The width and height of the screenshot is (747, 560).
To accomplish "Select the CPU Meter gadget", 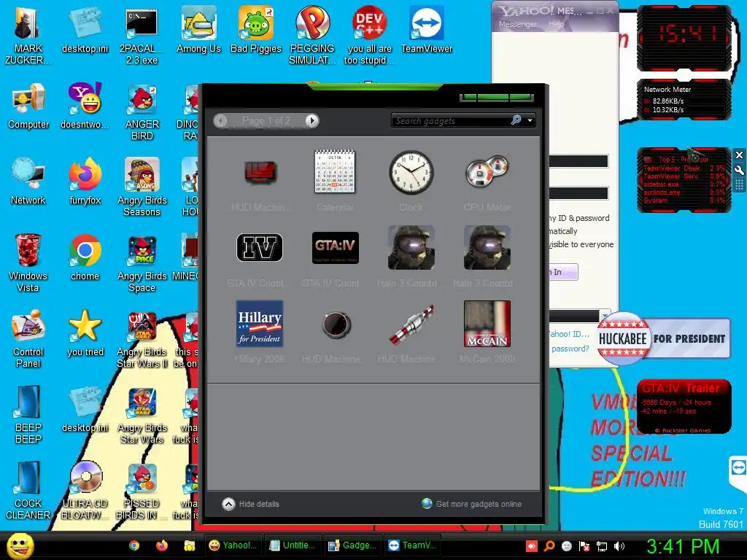I will tap(487, 180).
